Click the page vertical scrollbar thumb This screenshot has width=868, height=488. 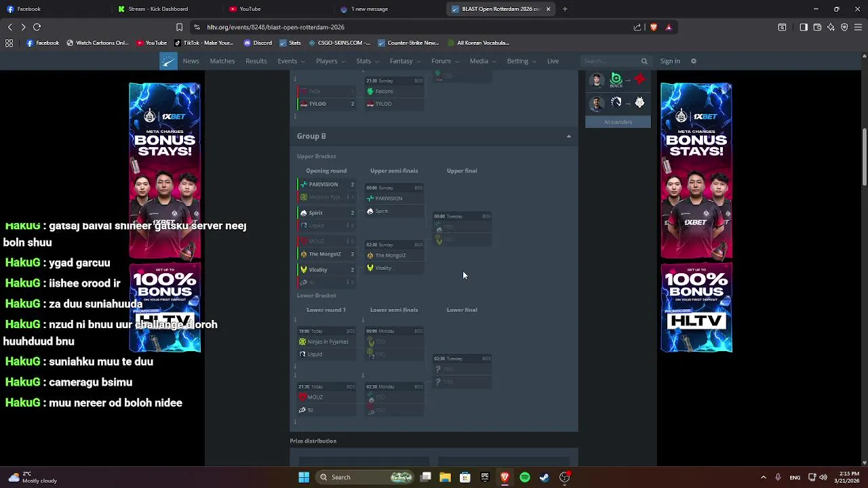[x=864, y=157]
